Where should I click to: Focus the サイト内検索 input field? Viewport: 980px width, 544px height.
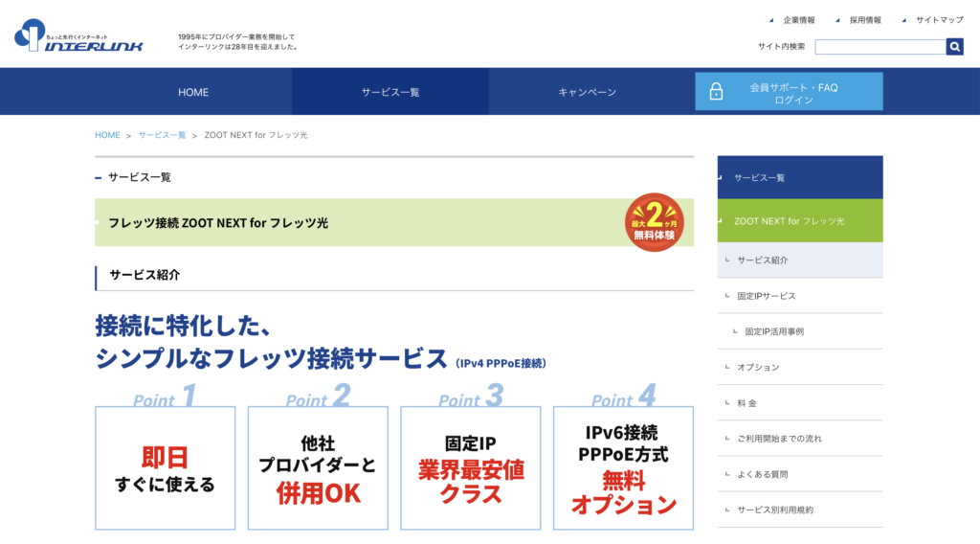click(880, 46)
